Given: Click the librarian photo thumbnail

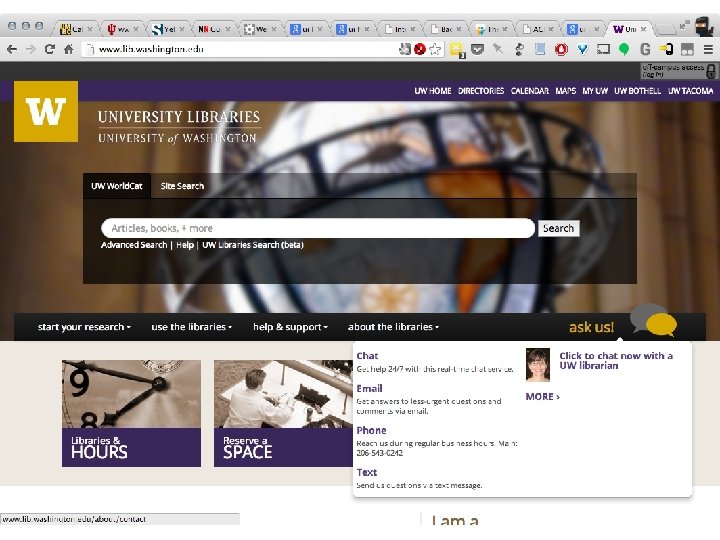Looking at the screenshot, I should pos(538,365).
